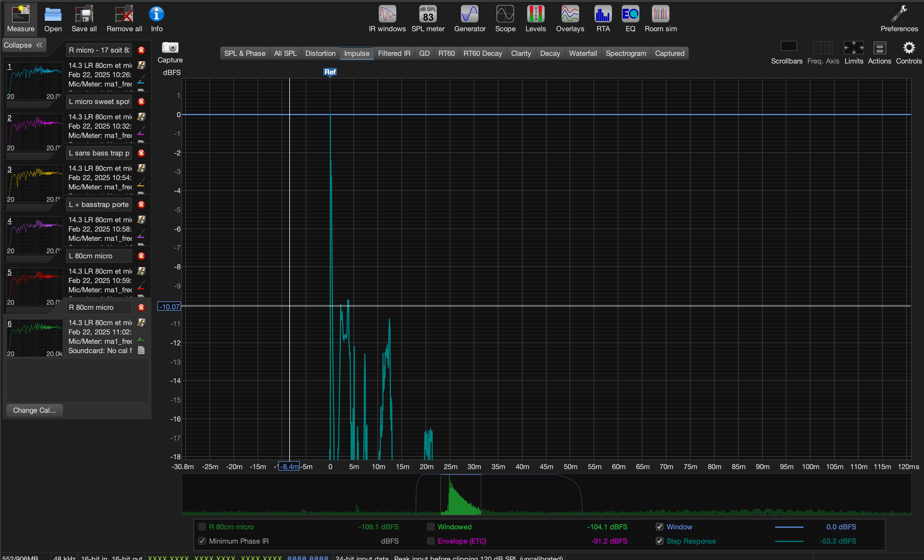Select measurement 3 thumbnail
924x560 pixels.
click(x=34, y=183)
